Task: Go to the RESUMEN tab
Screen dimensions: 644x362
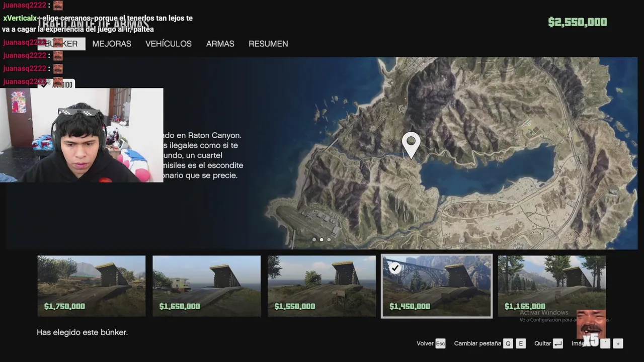Action: [x=268, y=44]
